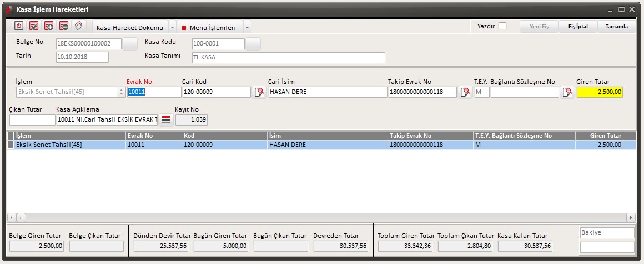Screen dimensions: 644x264
Task: Open the Menü İşlemleri menu
Action: (211, 27)
